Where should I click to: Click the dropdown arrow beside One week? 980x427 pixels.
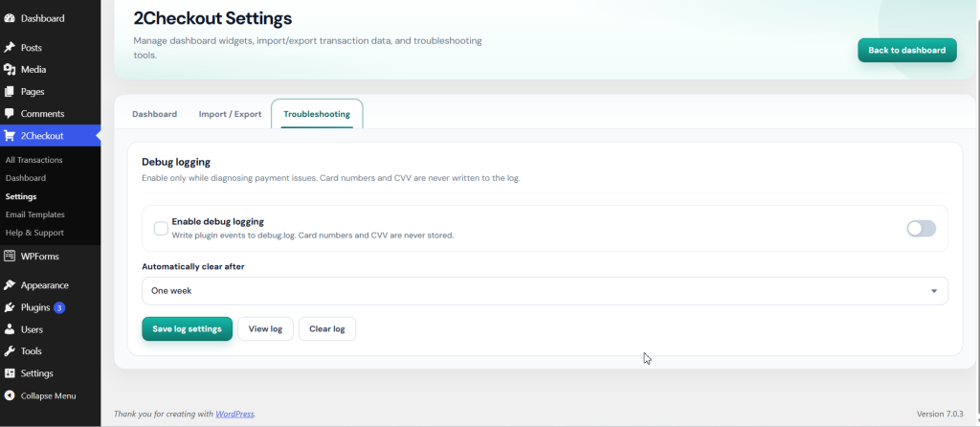click(x=934, y=291)
